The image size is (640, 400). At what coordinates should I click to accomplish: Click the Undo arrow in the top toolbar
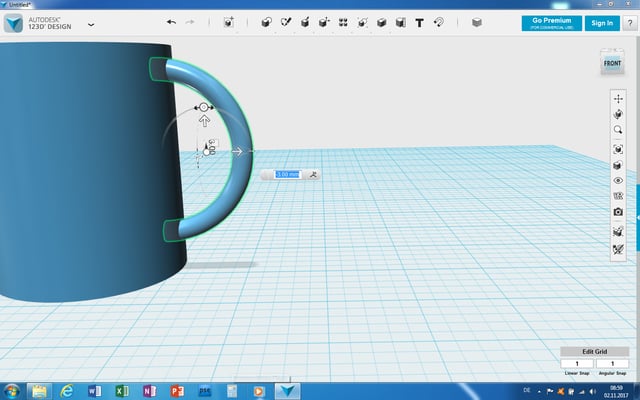click(171, 22)
